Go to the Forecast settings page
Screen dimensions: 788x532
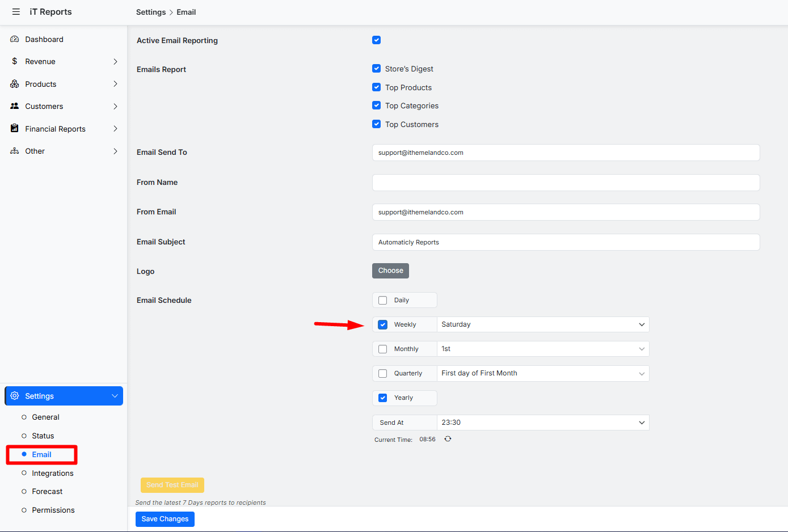47,492
